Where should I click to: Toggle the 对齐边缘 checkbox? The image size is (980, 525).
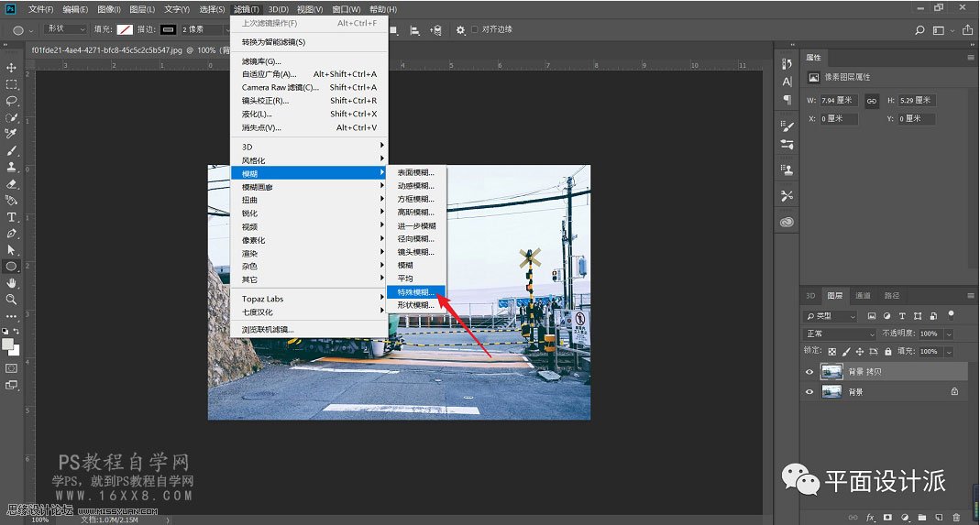tap(474, 29)
